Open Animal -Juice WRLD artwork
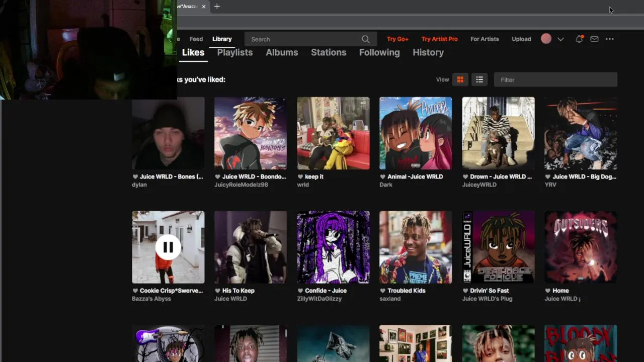Image resolution: width=644 pixels, height=362 pixels. (x=416, y=133)
